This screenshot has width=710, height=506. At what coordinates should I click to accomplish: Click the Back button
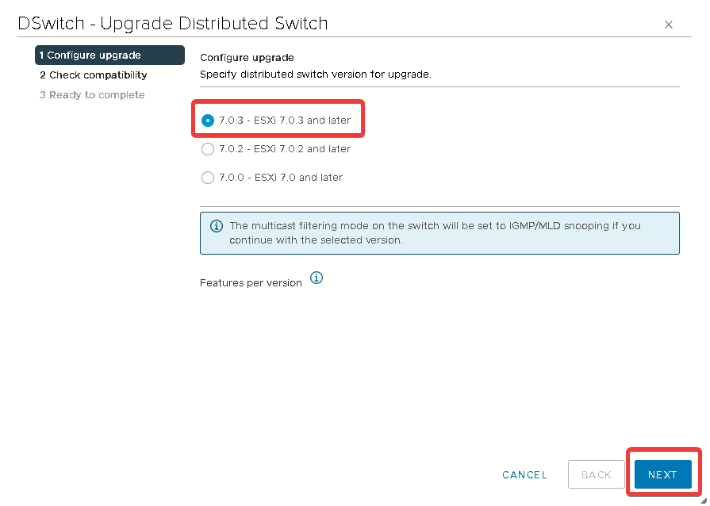tap(596, 475)
